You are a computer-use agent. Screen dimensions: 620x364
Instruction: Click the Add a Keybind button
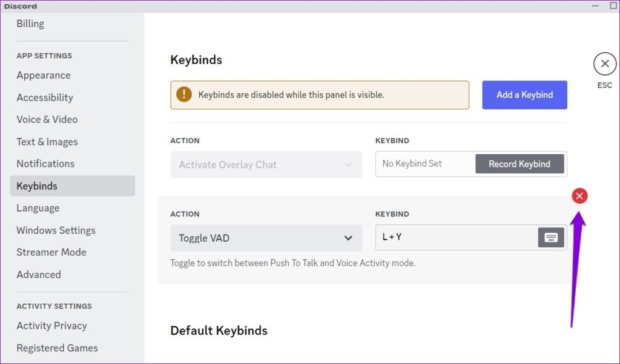524,94
